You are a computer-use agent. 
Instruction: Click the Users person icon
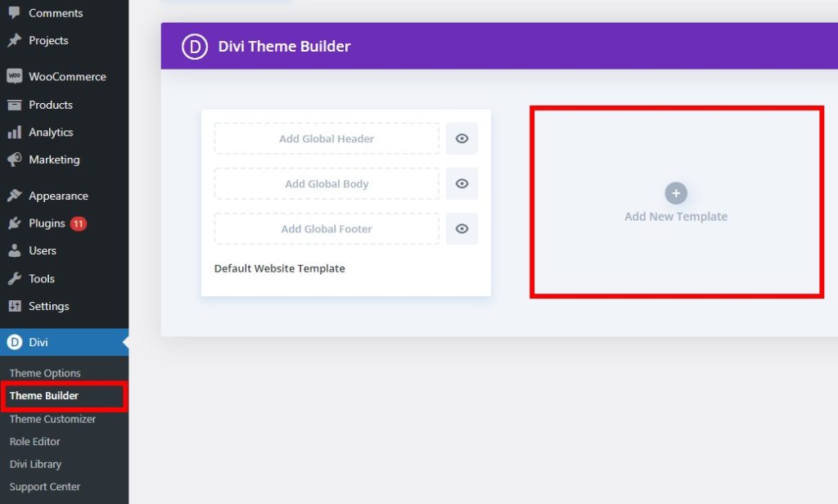pos(15,250)
